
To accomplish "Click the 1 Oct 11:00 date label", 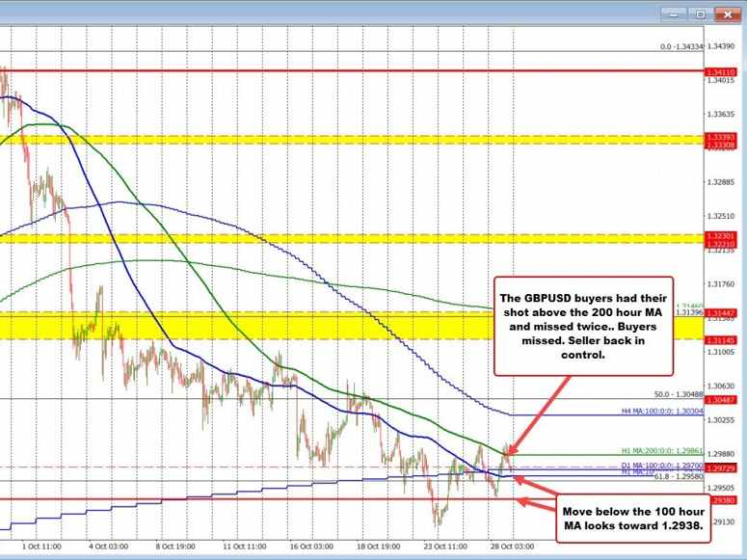I will (41, 547).
